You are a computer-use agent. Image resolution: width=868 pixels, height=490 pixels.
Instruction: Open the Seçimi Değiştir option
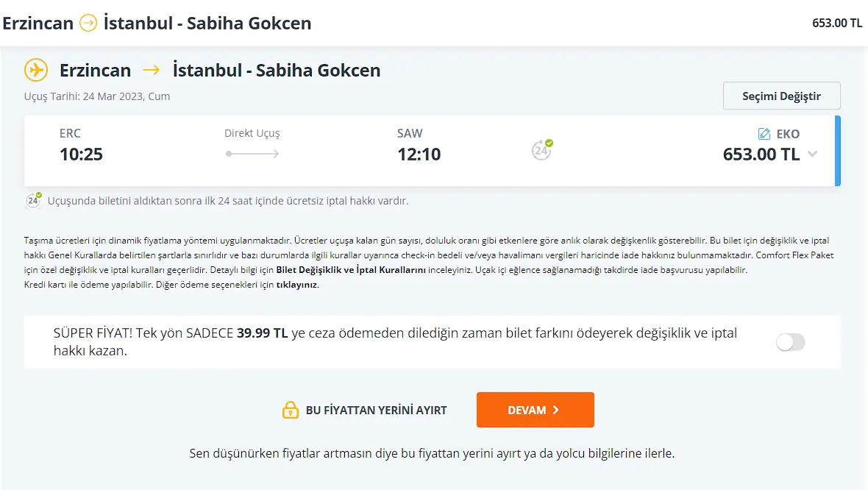[781, 96]
